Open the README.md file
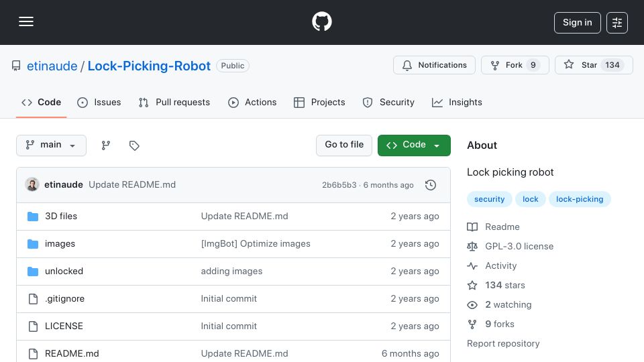The image size is (644, 362). coord(72,354)
